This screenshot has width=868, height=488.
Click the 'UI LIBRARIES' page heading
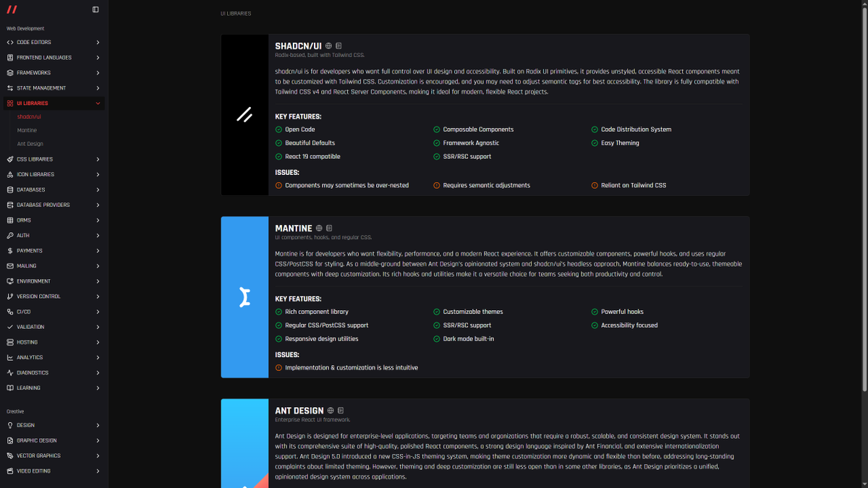click(x=236, y=14)
